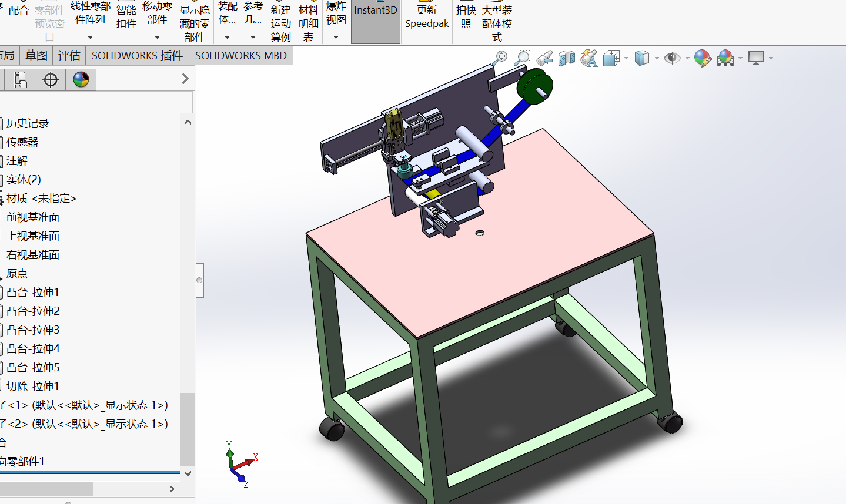Open the SOLIDWORKS 插件 tab
This screenshot has width=846, height=504.
coord(137,55)
